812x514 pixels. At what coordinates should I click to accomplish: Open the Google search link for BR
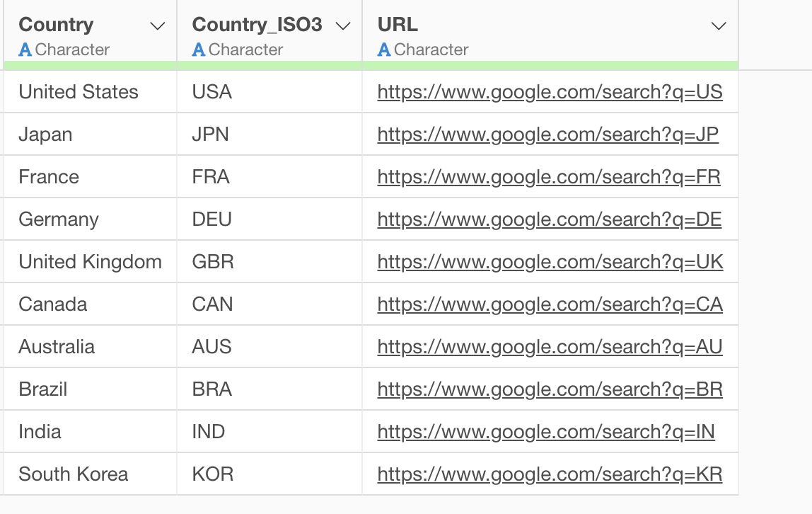(x=550, y=389)
